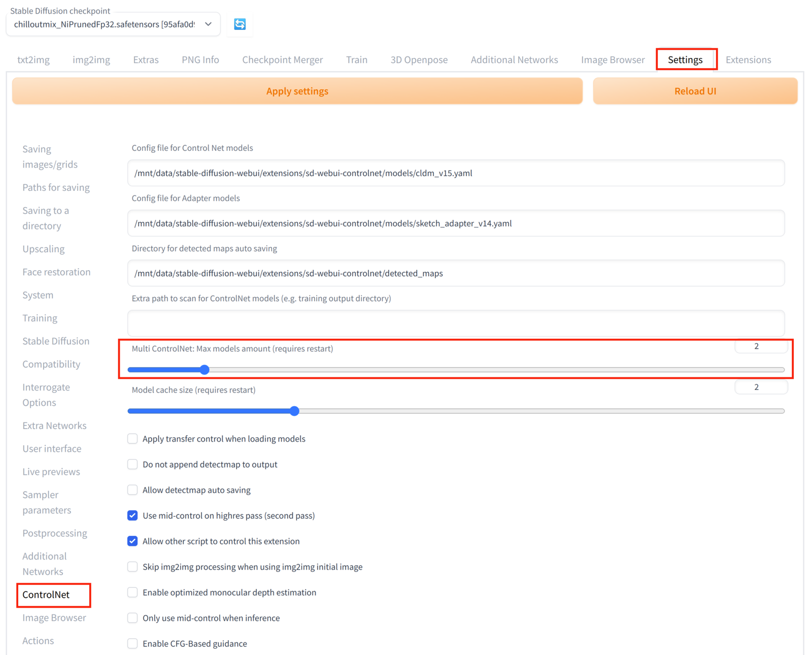Enable Allow detectmap auto saving
Viewport: 812px width, 655px height.
click(x=132, y=489)
